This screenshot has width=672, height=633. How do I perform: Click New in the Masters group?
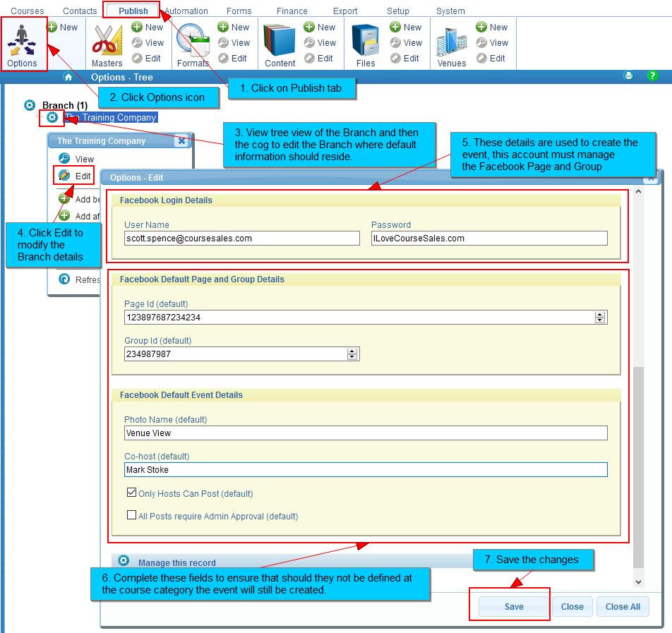(x=148, y=27)
